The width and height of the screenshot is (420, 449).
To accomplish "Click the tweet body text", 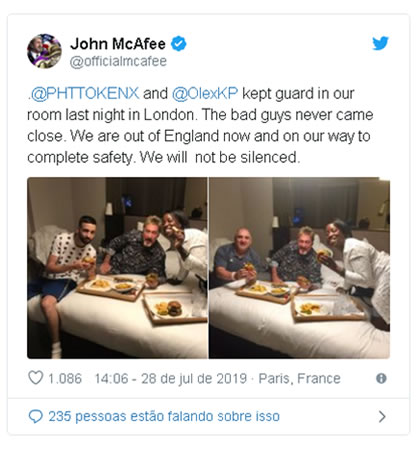I will [200, 125].
